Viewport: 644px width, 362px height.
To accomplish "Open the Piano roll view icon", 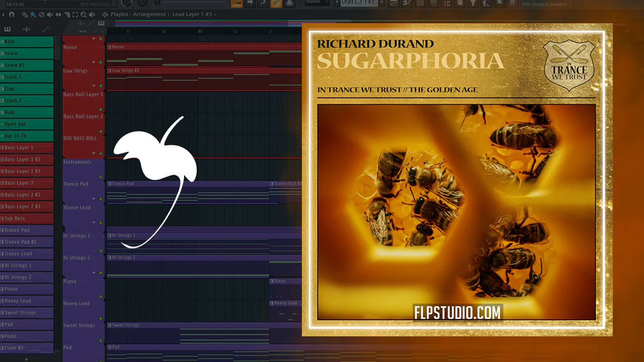I will [407, 3].
